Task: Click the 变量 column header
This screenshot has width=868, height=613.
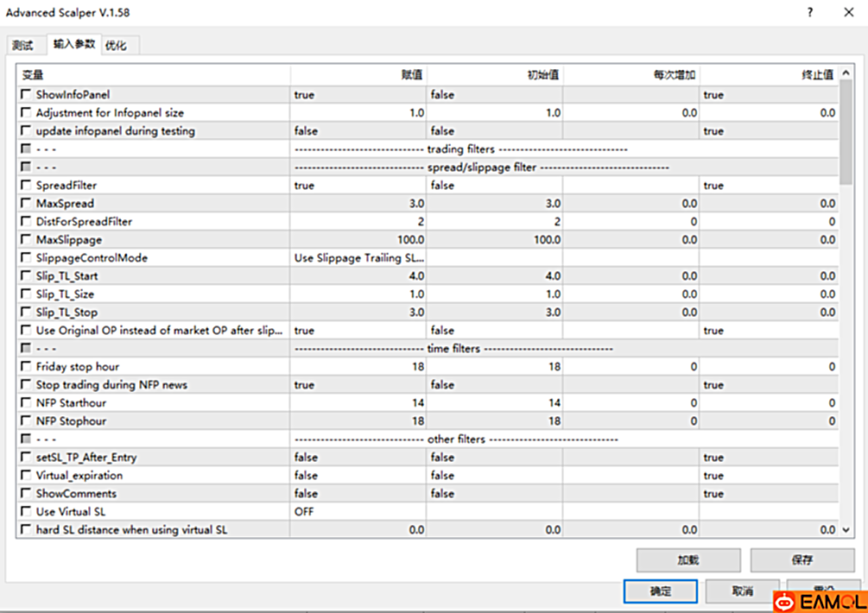Action: coord(154,75)
